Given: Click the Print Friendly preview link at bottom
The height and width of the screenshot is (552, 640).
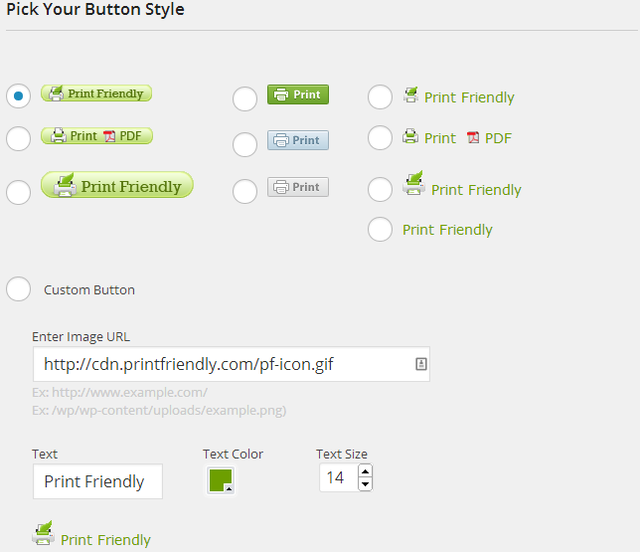Looking at the screenshot, I should tap(105, 540).
